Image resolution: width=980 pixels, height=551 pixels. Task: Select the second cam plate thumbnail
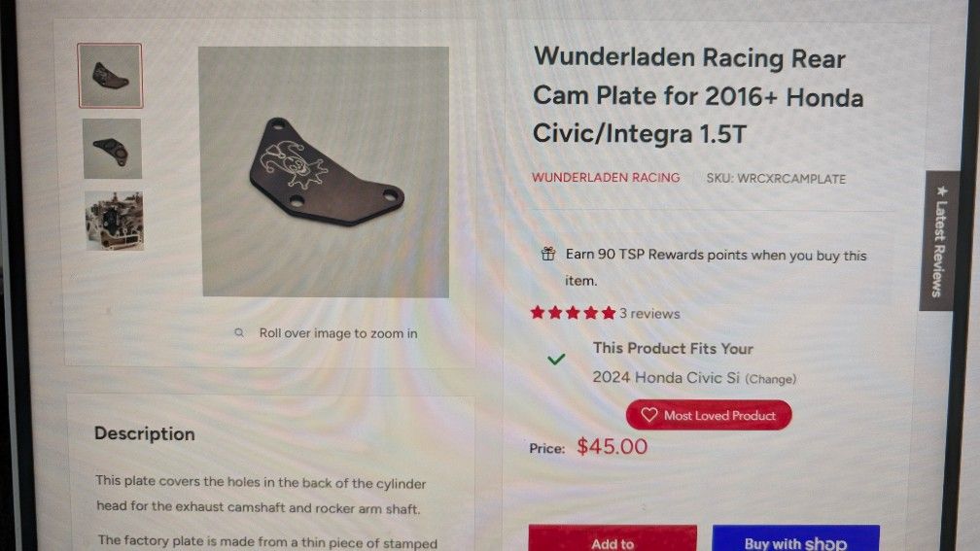(x=112, y=150)
